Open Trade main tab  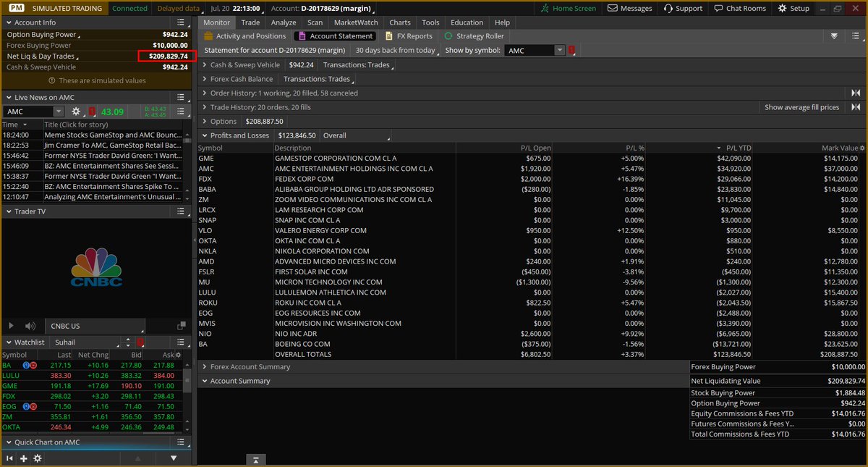click(250, 22)
